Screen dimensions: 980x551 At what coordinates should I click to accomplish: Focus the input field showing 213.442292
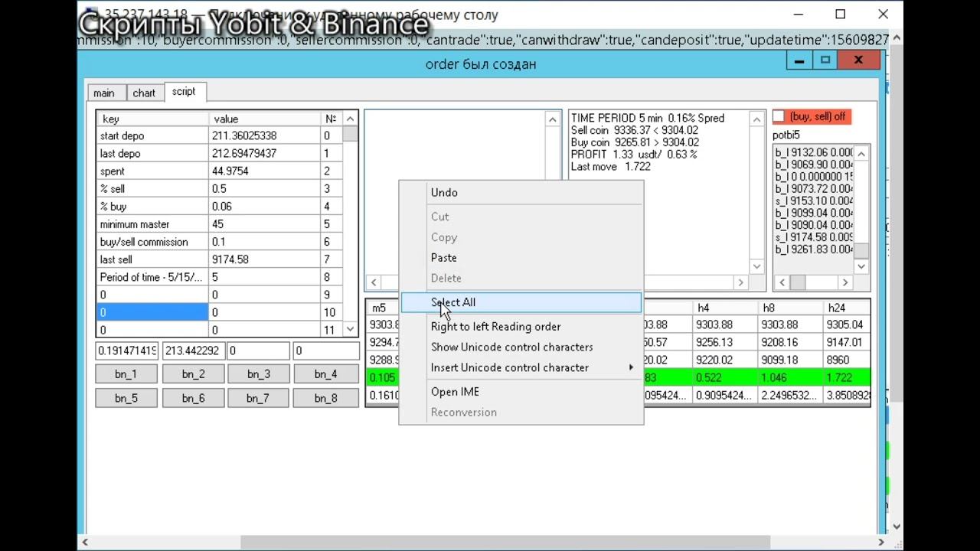194,351
